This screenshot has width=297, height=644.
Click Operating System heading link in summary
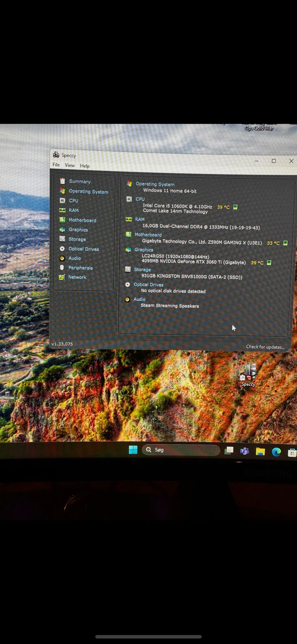tap(155, 184)
